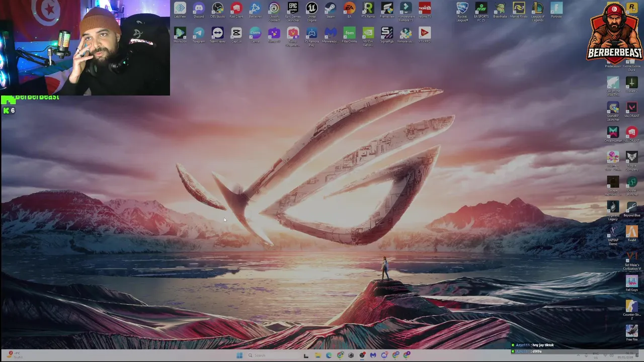This screenshot has height=362, width=644.
Task: Select the FrameView icon
Action: (x=387, y=10)
